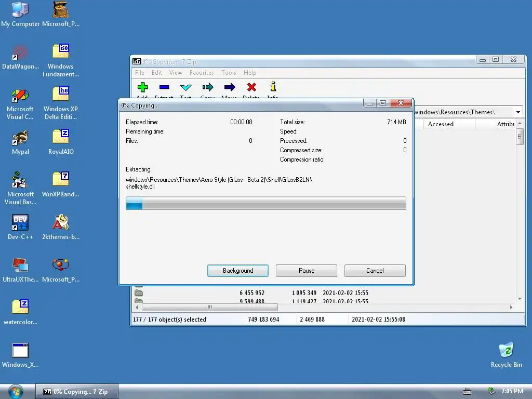Screen dimensions: 532x399
Task: Click the horizontal scrollbar thumb in 7-Zip
Action: pyautogui.click(x=210, y=308)
